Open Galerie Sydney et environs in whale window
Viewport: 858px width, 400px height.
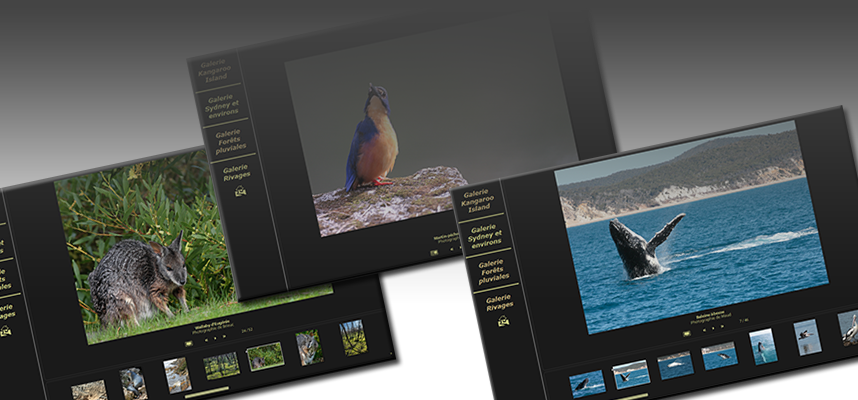click(486, 236)
